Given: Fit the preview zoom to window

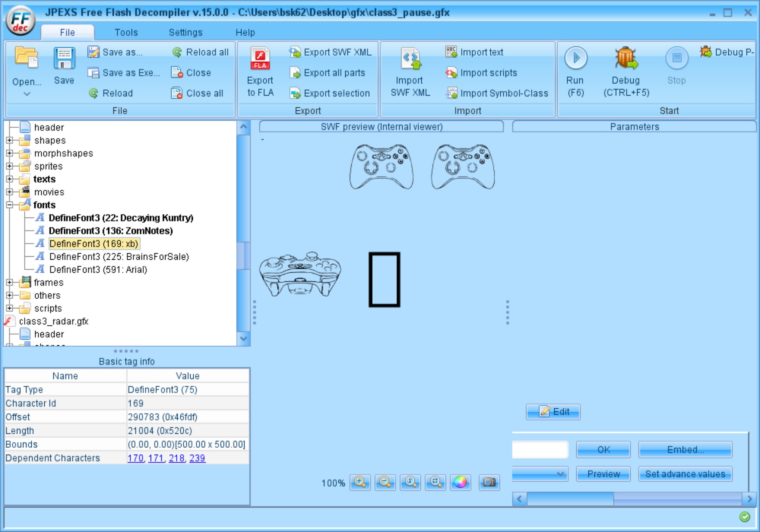Looking at the screenshot, I should [436, 482].
